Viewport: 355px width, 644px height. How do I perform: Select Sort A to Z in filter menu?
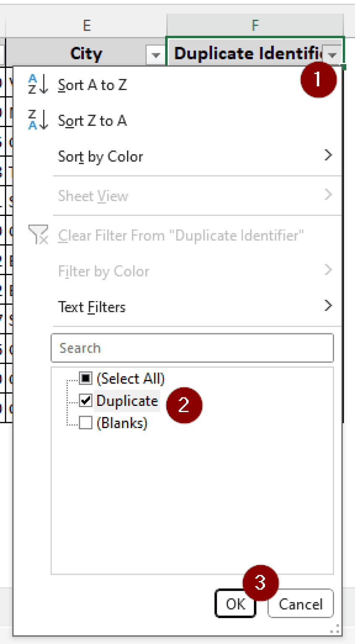pos(92,85)
